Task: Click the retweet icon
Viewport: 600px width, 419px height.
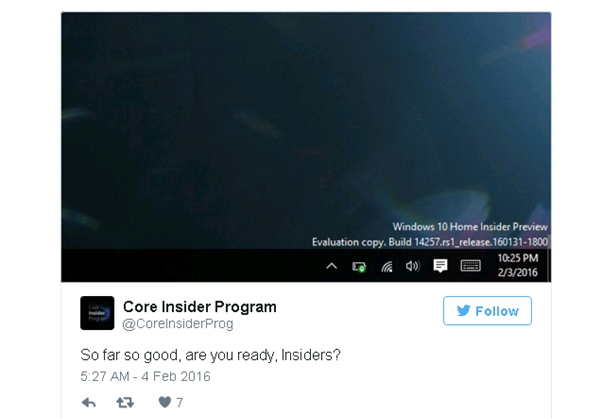Action: coord(125,403)
